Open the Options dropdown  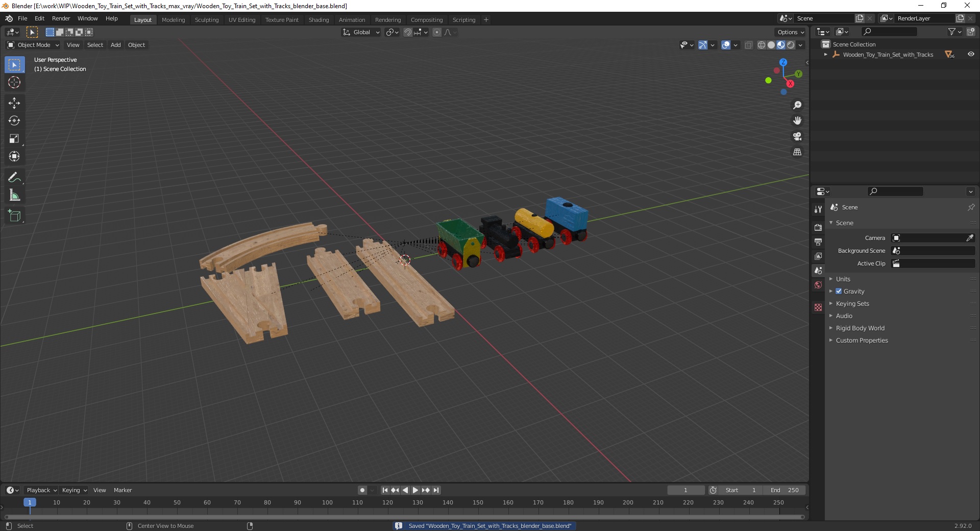(x=791, y=32)
